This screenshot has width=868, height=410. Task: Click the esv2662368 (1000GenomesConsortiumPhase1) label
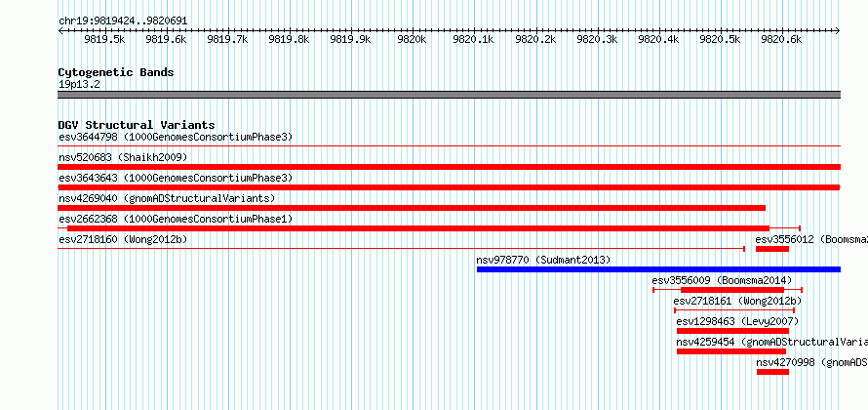176,219
